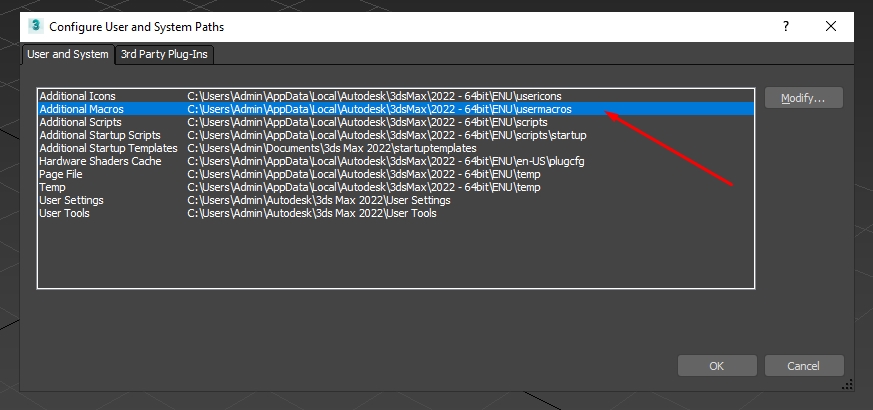Pick the Additional Startup Templates row
The image size is (873, 410).
[108, 148]
